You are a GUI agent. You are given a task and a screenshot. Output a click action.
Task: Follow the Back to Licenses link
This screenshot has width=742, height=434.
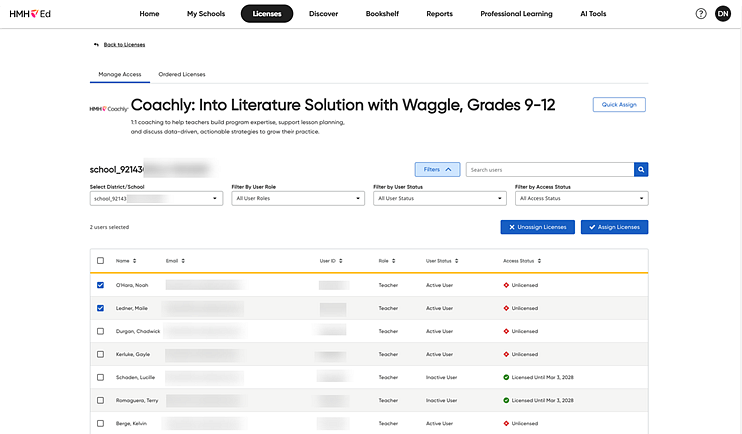coord(124,44)
